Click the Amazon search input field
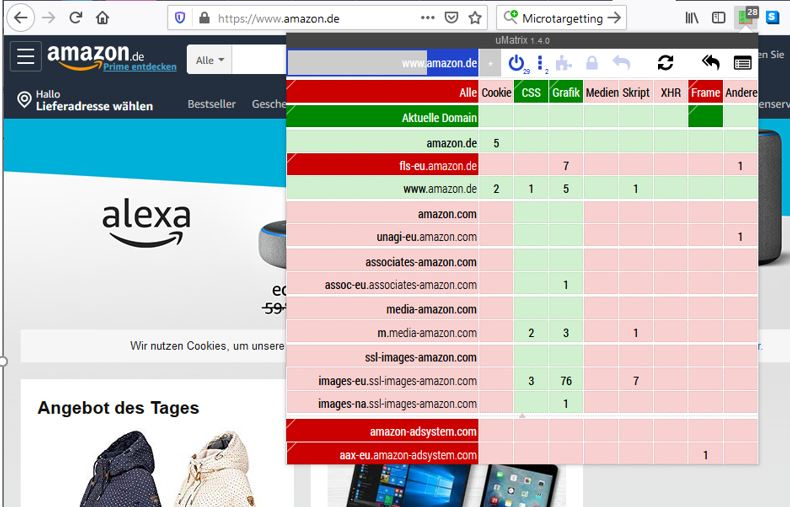The width and height of the screenshot is (790, 507). 258,60
